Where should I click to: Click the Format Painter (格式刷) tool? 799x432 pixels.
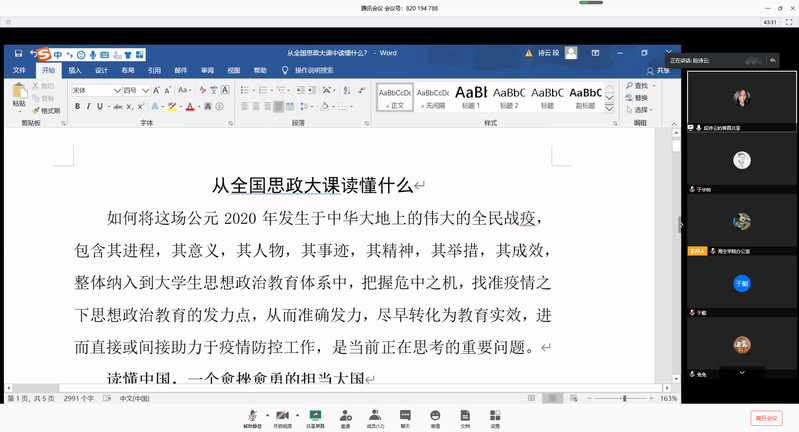(x=49, y=110)
